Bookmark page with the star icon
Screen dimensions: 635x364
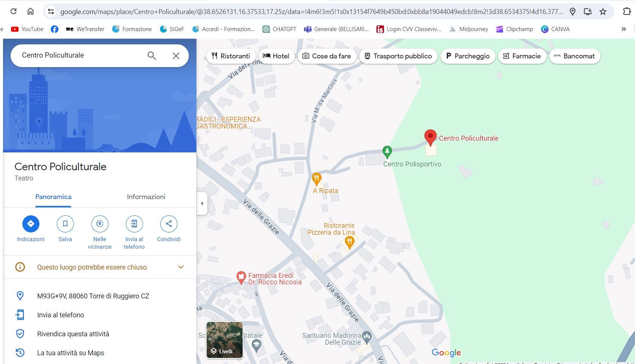pos(603,12)
